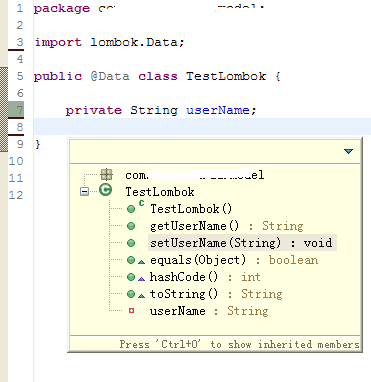Collapse the TestLombok class tree node
The width and height of the screenshot is (371, 382).
(85, 192)
